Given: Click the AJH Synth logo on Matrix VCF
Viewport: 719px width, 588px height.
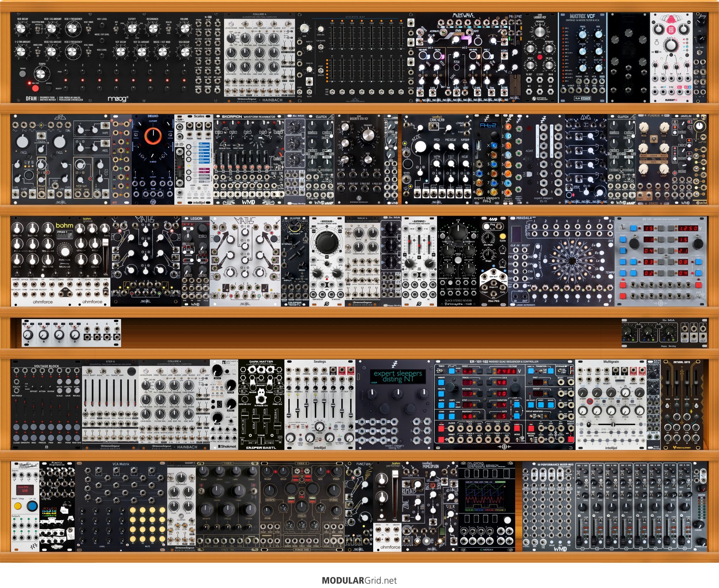Looking at the screenshot, I should (582, 98).
